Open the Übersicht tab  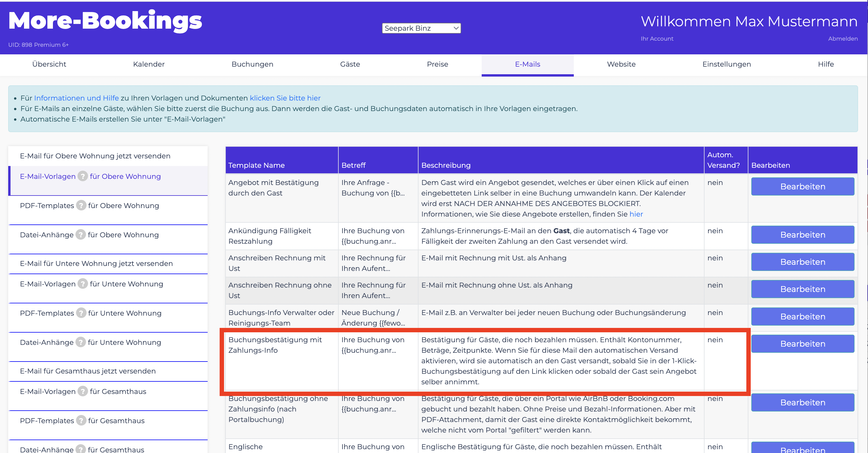click(x=49, y=64)
